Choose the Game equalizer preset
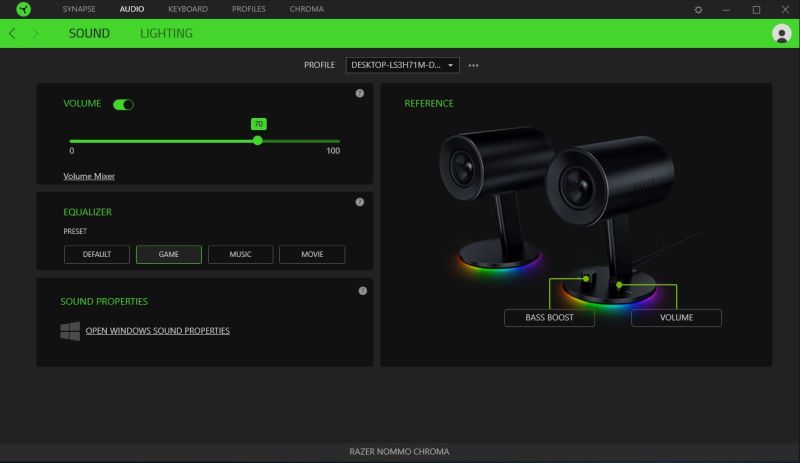 [x=168, y=254]
